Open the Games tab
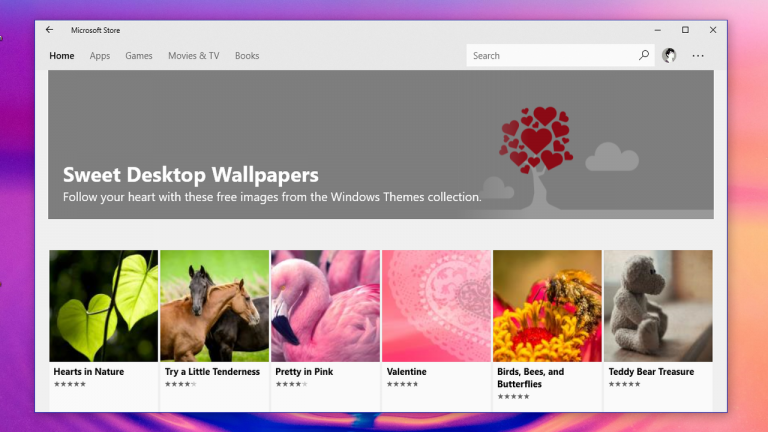 [x=139, y=56]
